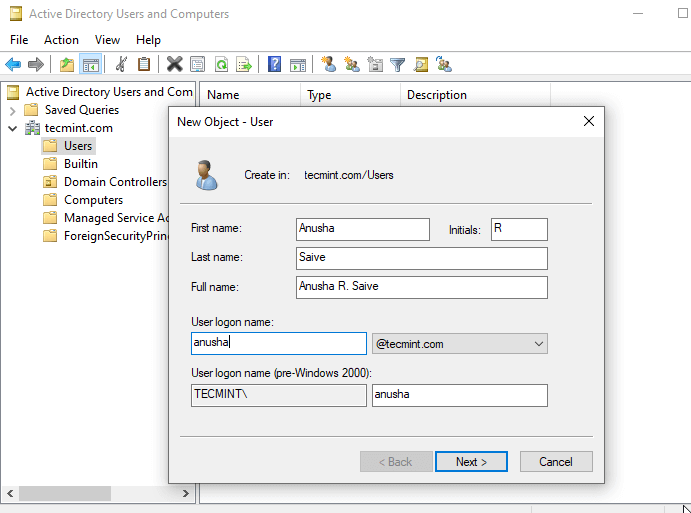Click the Back arrow toolbar icon
Screen dimensions: 691x513
click(13, 65)
